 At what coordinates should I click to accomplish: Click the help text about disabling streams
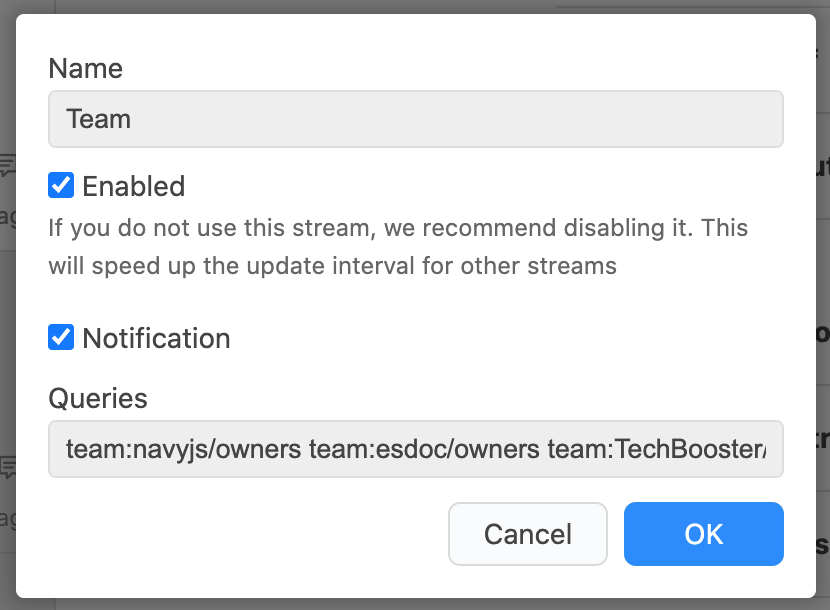[x=398, y=247]
